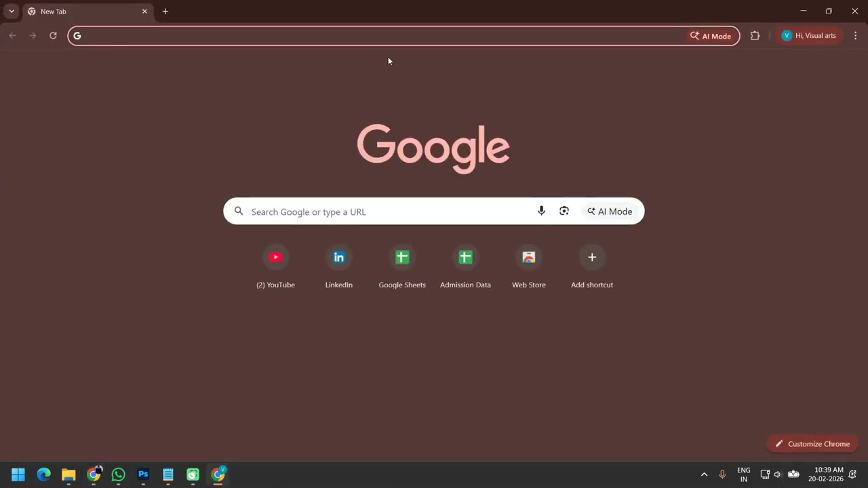Open Windows Start menu
This screenshot has height=488, width=868.
tap(18, 474)
